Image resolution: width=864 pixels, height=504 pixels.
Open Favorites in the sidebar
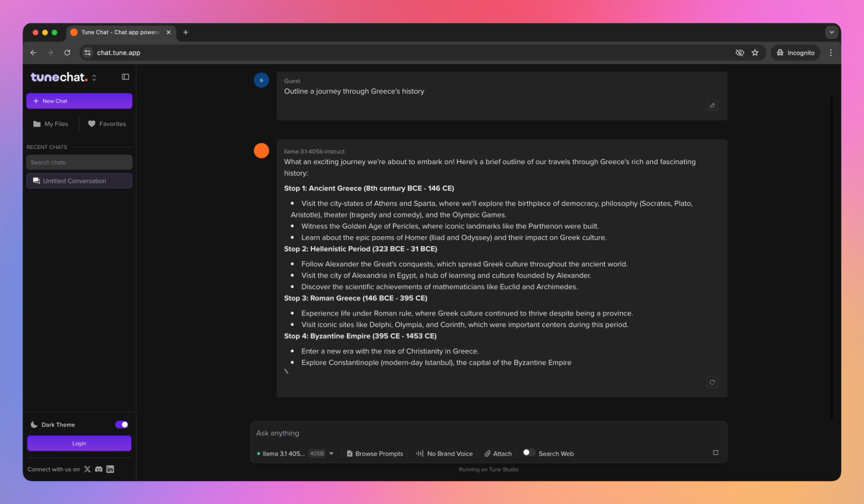(107, 123)
